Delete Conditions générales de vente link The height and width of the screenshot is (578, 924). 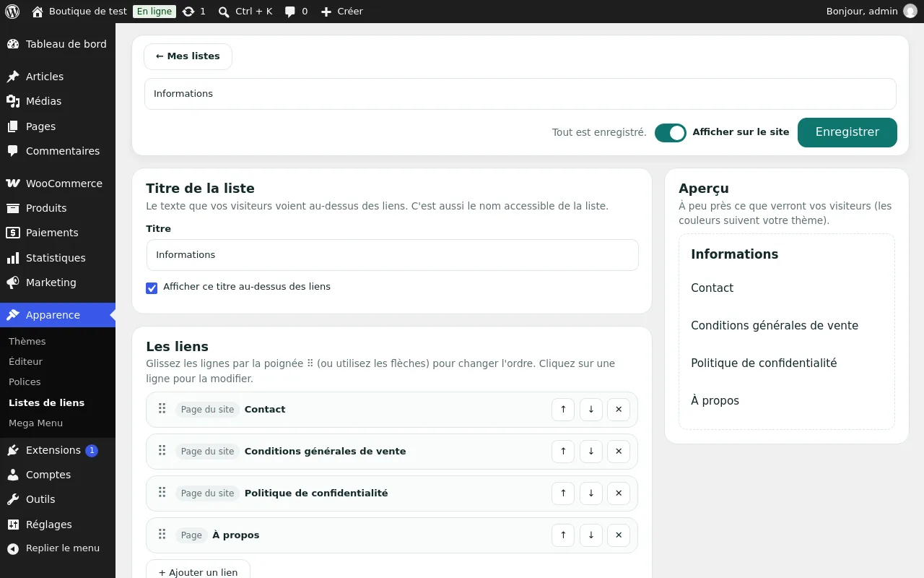pyautogui.click(x=619, y=452)
